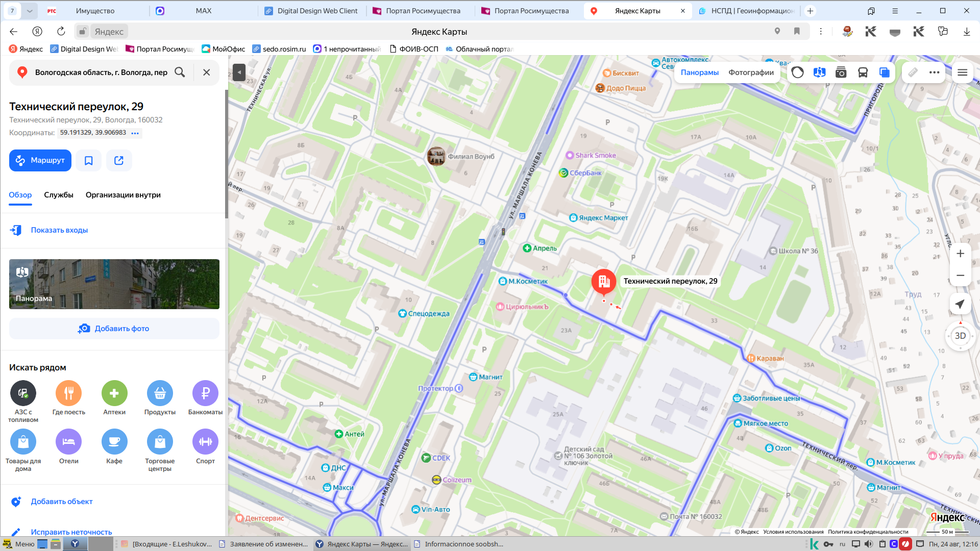The width and height of the screenshot is (980, 551).
Task: Search nearby Банкоматы
Action: click(205, 398)
